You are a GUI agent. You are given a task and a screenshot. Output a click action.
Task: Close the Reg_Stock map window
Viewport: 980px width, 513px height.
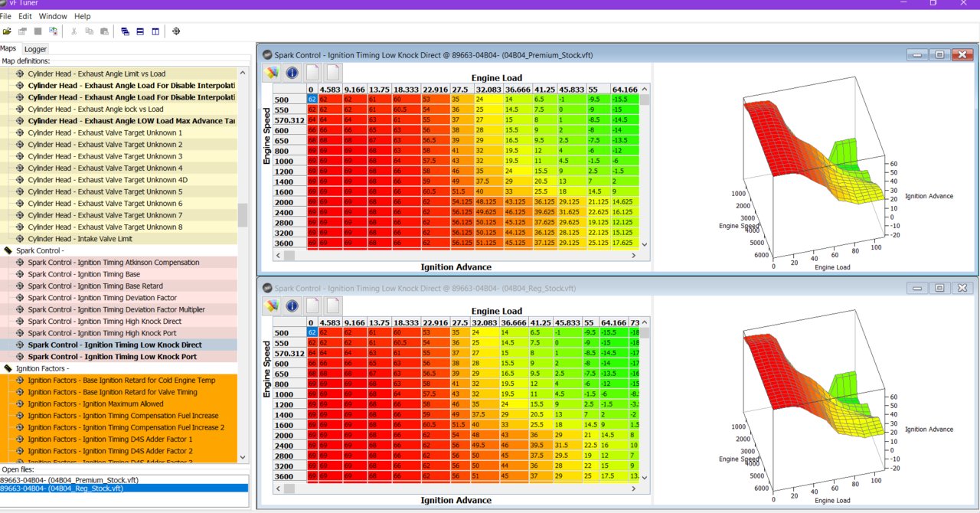[x=962, y=288]
